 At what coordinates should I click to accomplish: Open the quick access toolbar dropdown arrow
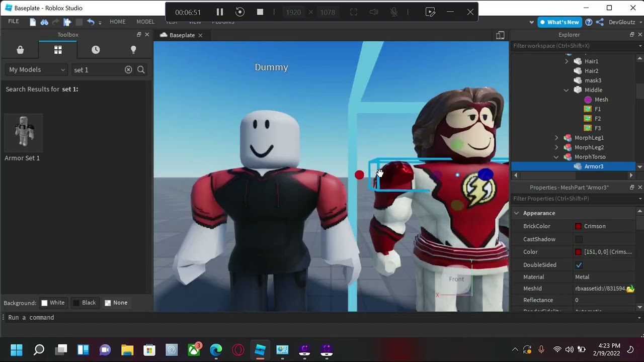coord(100,23)
